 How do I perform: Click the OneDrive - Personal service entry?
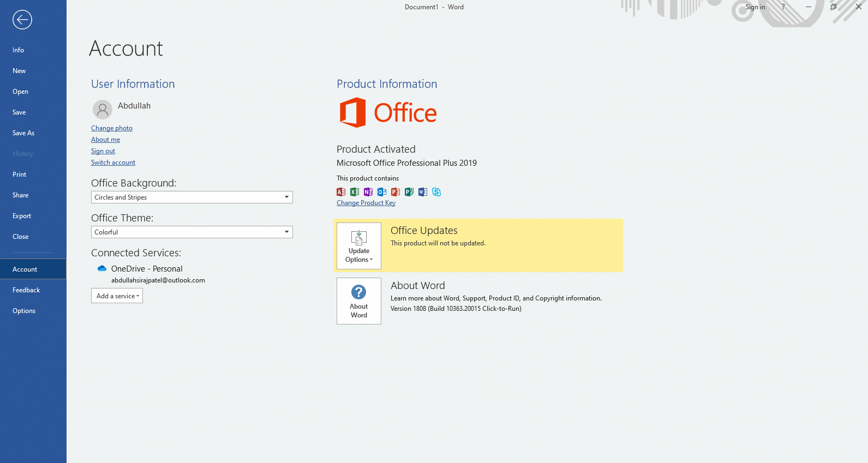tap(147, 269)
